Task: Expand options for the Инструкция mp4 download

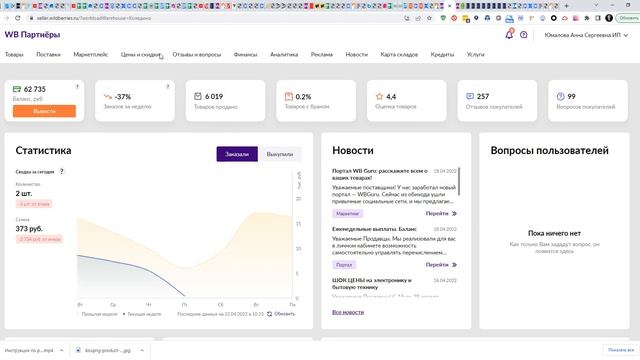Action: [62, 350]
